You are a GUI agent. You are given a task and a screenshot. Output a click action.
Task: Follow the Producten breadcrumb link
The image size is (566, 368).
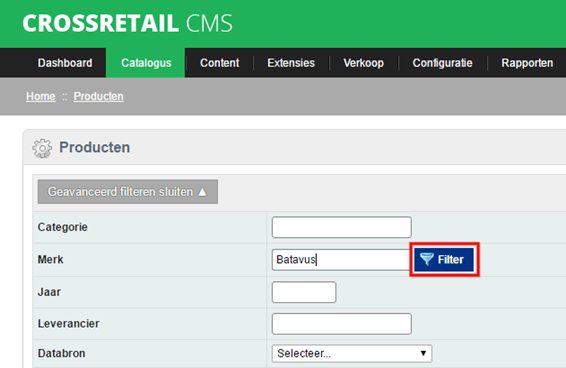pos(99,96)
